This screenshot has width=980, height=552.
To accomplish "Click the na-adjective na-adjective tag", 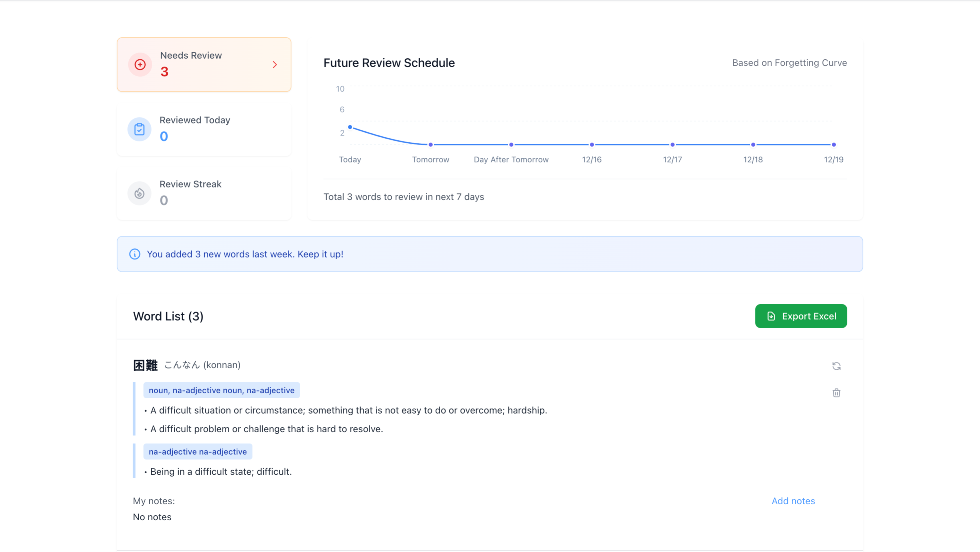I will point(198,452).
